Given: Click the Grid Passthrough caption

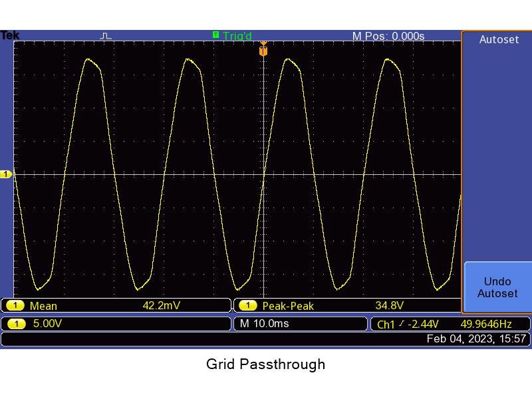Looking at the screenshot, I should click(x=265, y=364).
